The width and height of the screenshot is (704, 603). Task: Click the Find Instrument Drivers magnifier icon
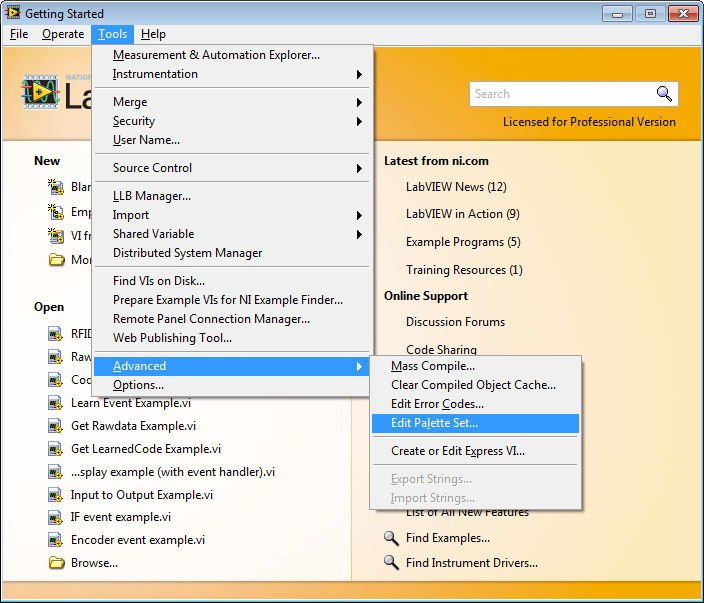(x=391, y=563)
